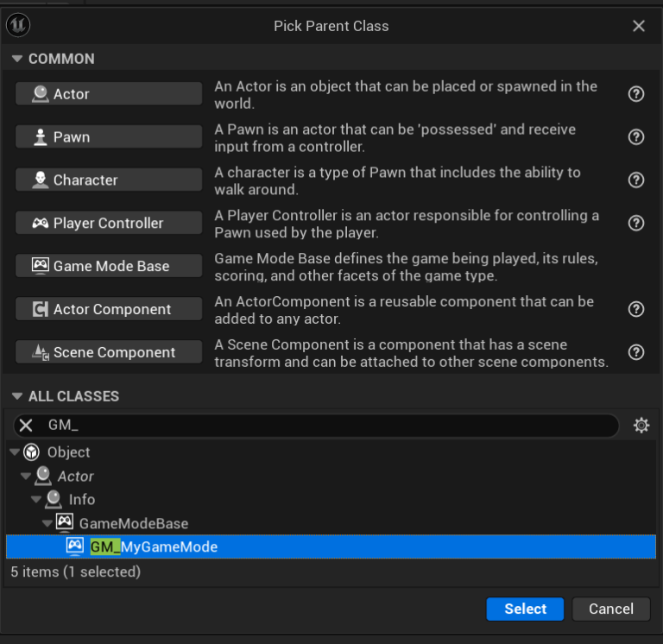663x644 pixels.
Task: Click help icon beside Actor Component
Action: click(636, 310)
